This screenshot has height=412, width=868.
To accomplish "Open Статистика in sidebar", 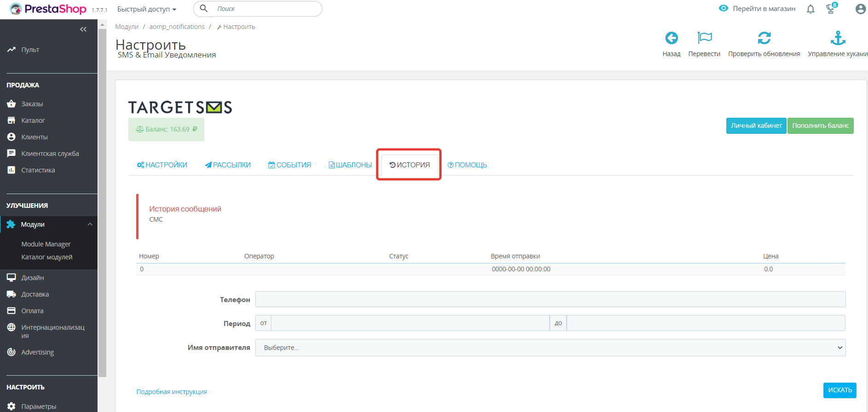I will tap(38, 170).
